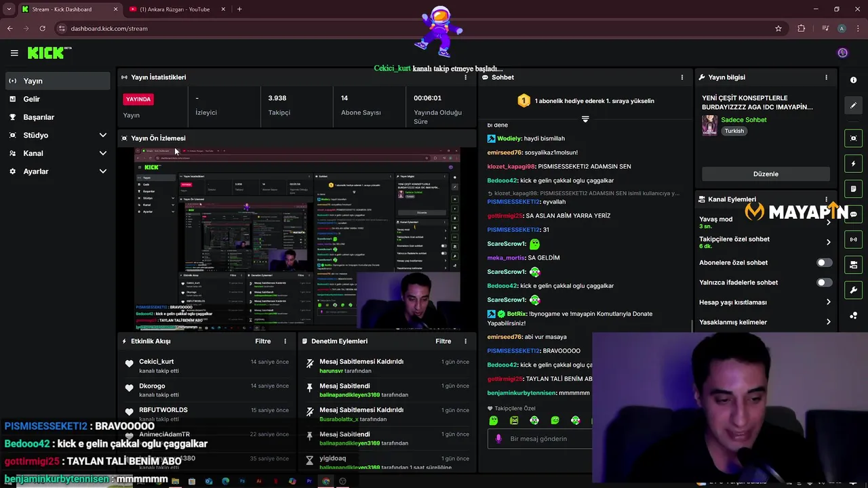Click username Wodiely in chat
The image size is (868, 488).
pyautogui.click(x=509, y=138)
